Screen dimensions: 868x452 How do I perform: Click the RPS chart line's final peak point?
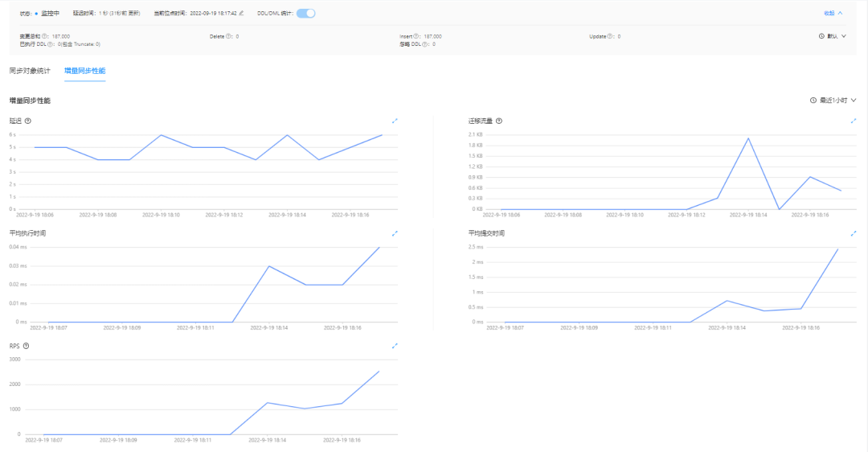tap(379, 371)
